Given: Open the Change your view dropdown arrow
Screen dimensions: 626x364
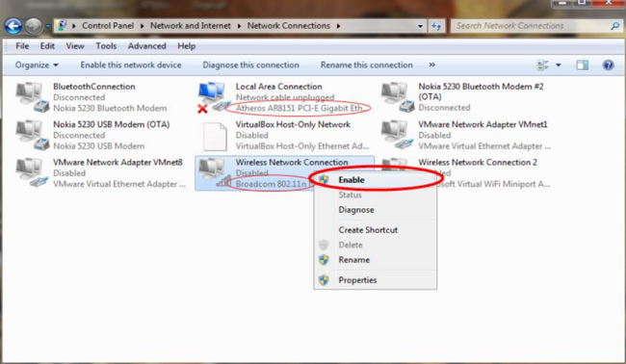Looking at the screenshot, I should 559,65.
